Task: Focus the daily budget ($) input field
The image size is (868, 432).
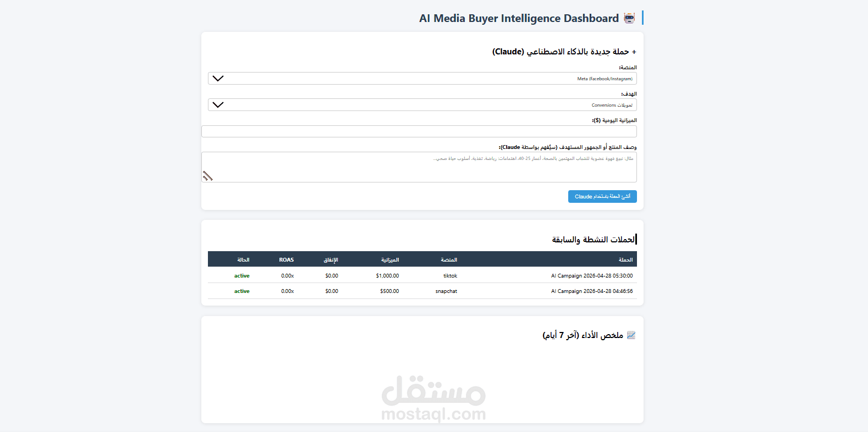Action: point(419,131)
